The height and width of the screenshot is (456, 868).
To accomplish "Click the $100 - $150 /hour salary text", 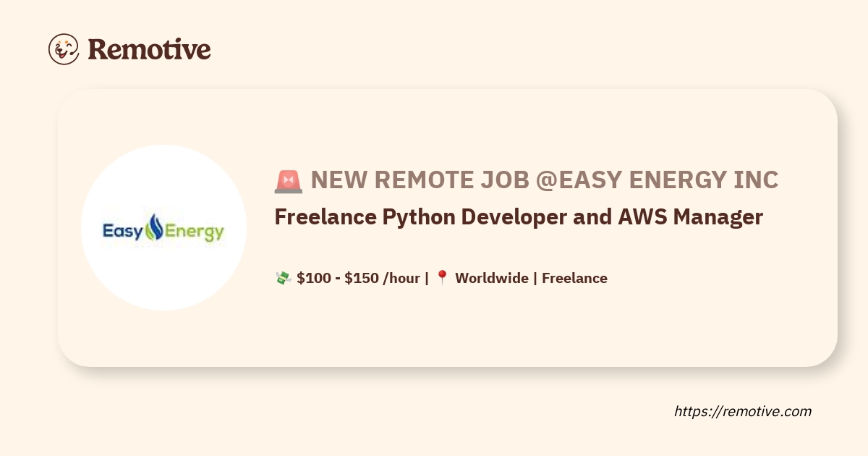I will [358, 278].
